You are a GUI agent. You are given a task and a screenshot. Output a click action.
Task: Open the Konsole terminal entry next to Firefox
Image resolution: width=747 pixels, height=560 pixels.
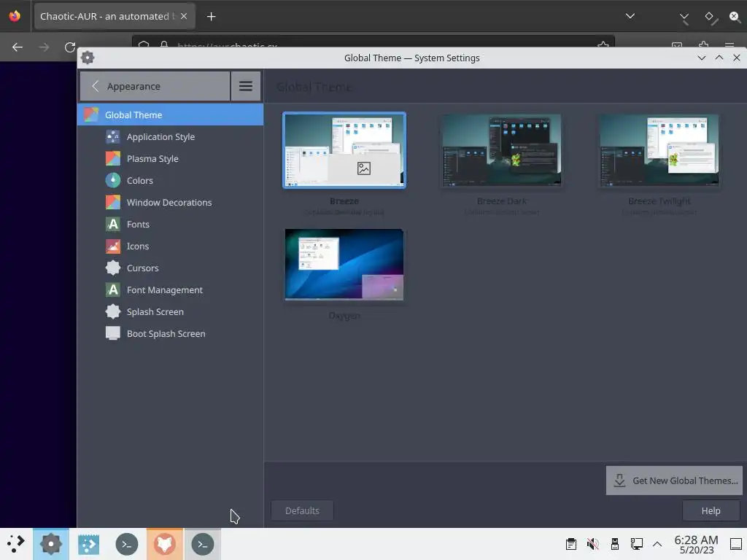(x=203, y=544)
